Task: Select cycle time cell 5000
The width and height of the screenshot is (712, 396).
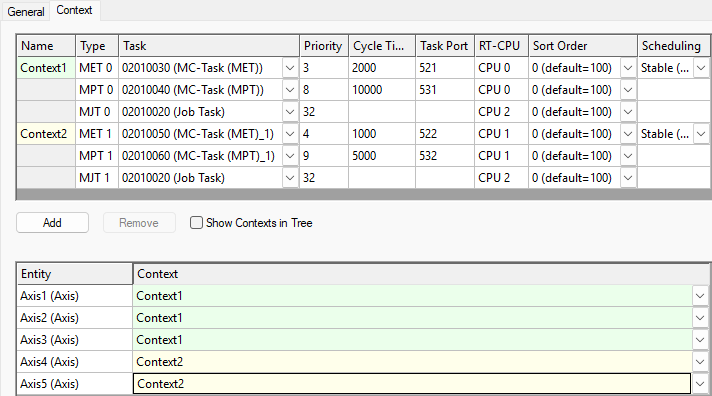Action: pyautogui.click(x=382, y=156)
